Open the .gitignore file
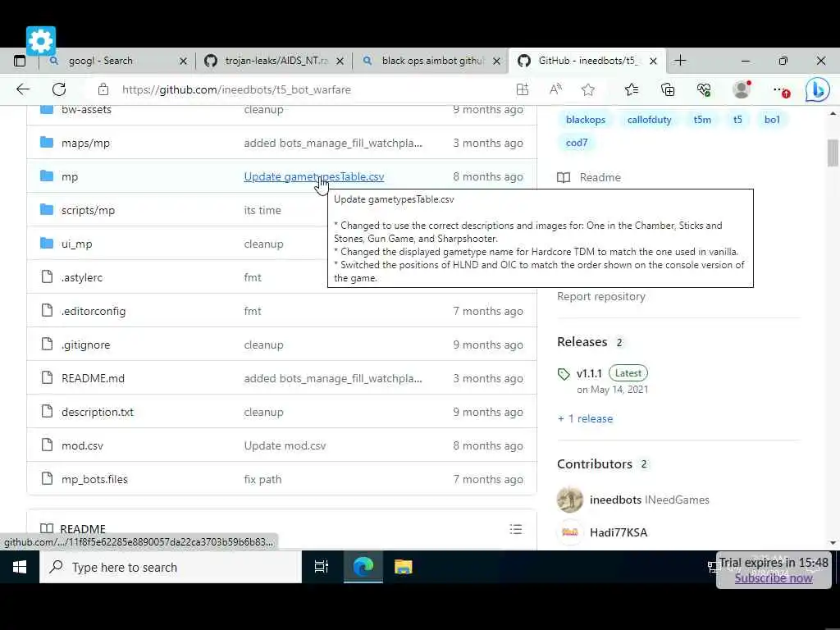840x630 pixels. (85, 345)
